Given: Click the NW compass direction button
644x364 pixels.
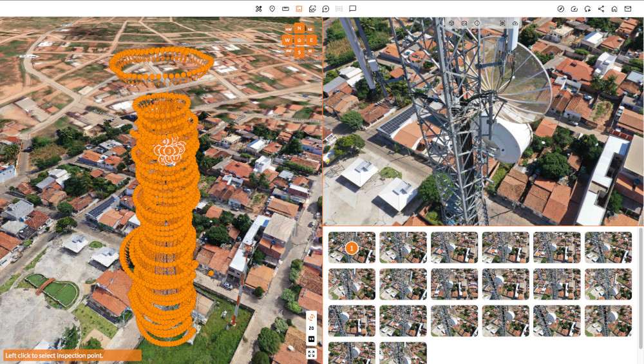Looking at the screenshot, I should coord(289,30).
